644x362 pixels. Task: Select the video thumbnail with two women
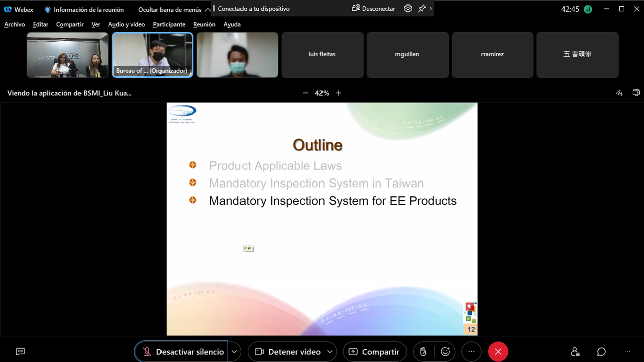click(67, 55)
